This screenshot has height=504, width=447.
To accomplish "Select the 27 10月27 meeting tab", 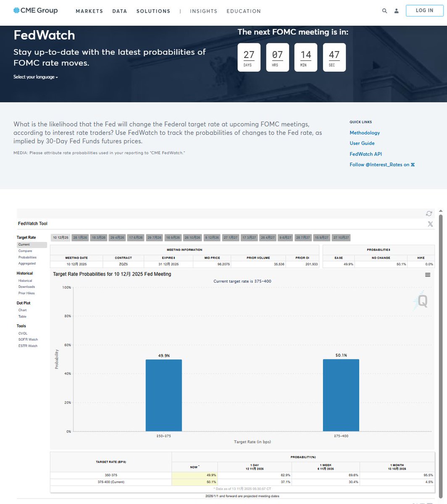I will (341, 238).
